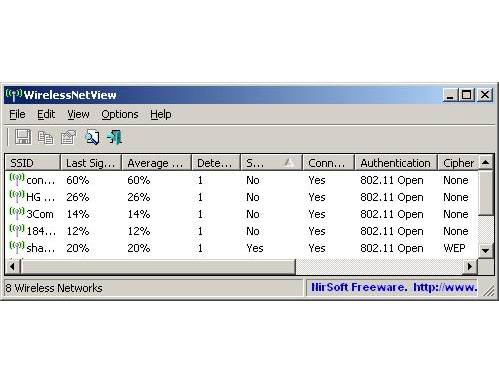
Task: Click the antenna icon of the 3Com network
Action: pyautogui.click(x=17, y=214)
